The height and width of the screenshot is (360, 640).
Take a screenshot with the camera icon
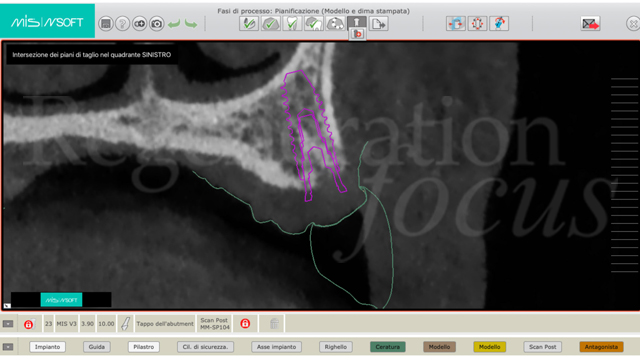click(156, 24)
